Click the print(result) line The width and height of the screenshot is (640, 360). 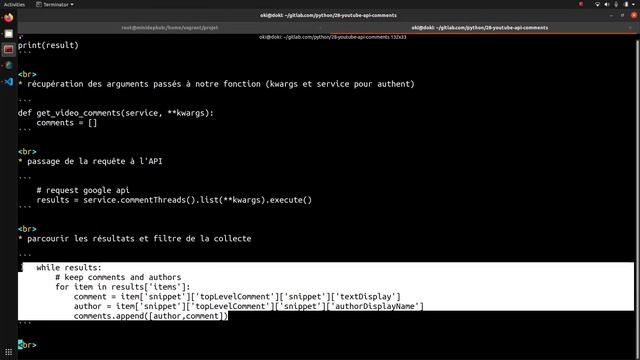(x=48, y=45)
